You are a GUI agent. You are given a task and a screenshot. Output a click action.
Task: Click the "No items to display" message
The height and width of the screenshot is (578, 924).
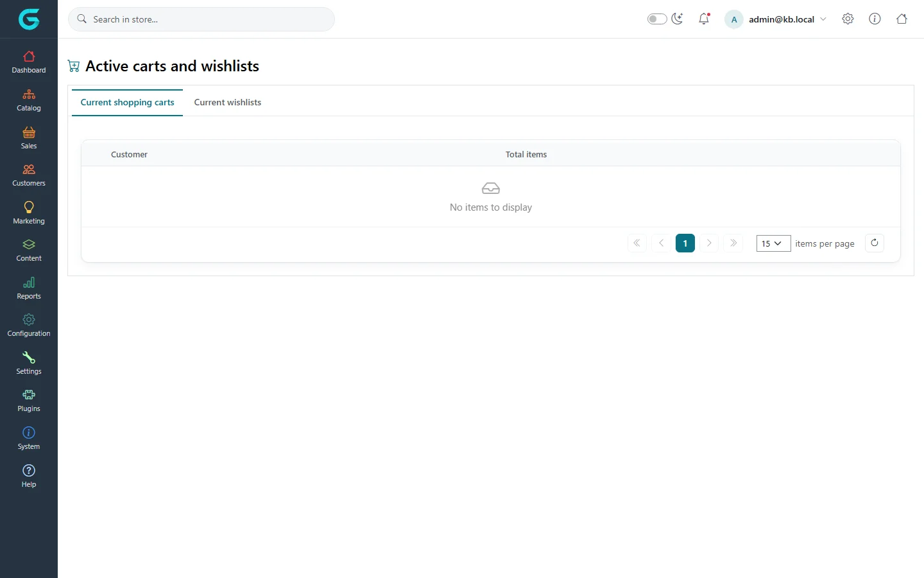(491, 207)
